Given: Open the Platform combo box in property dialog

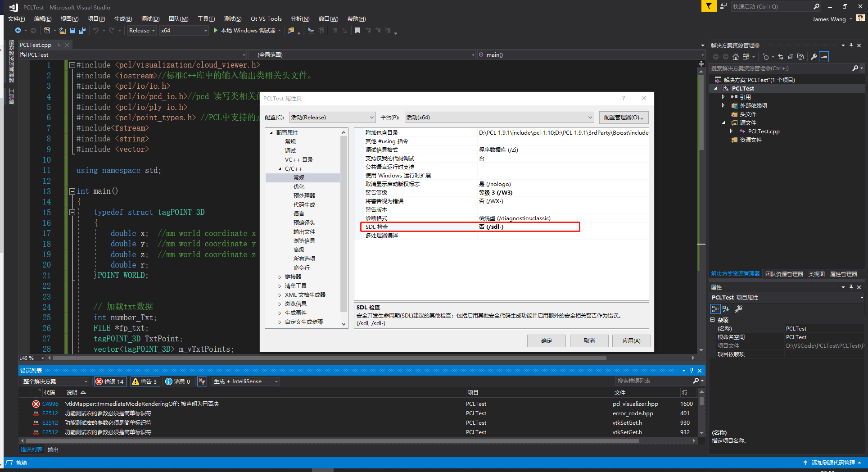Looking at the screenshot, I should click(499, 117).
